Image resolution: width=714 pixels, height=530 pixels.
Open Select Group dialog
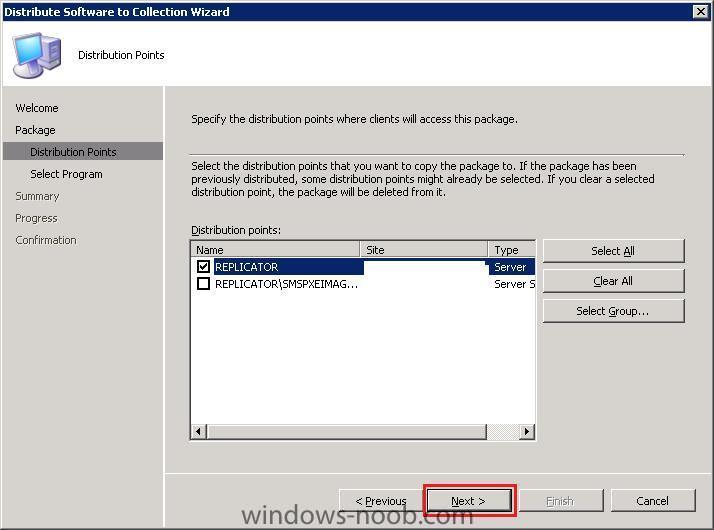click(x=613, y=311)
